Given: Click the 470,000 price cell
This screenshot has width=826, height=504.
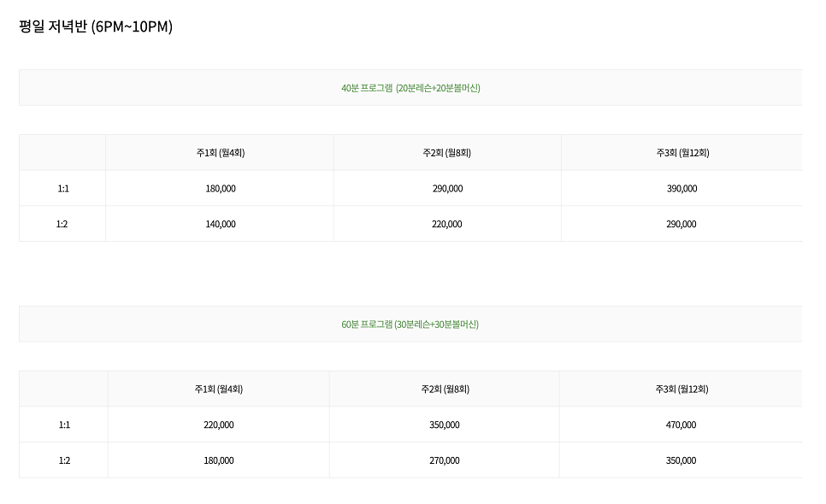Looking at the screenshot, I should point(681,425).
